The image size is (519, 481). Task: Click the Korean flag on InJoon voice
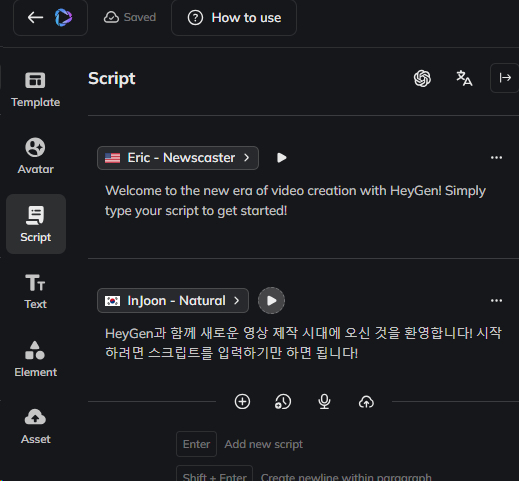click(112, 301)
